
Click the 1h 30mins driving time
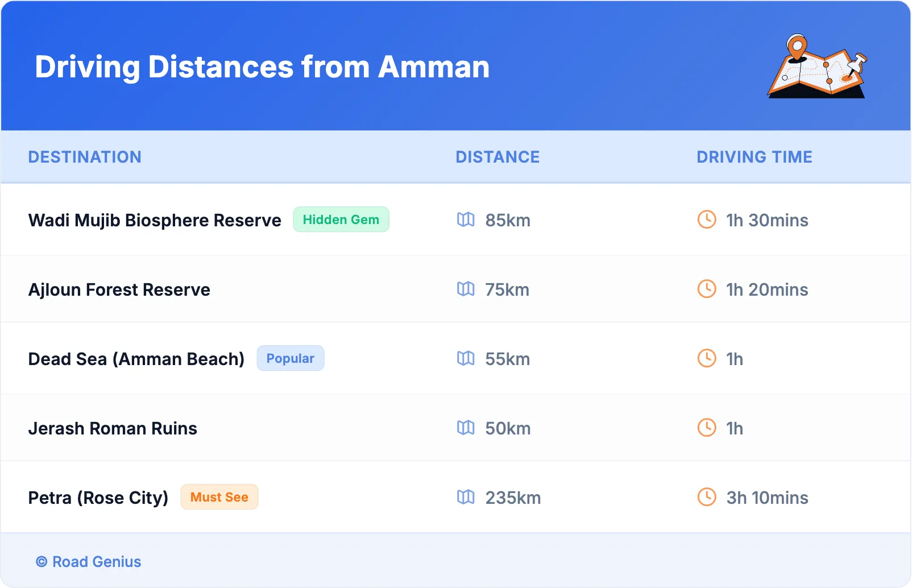point(767,220)
